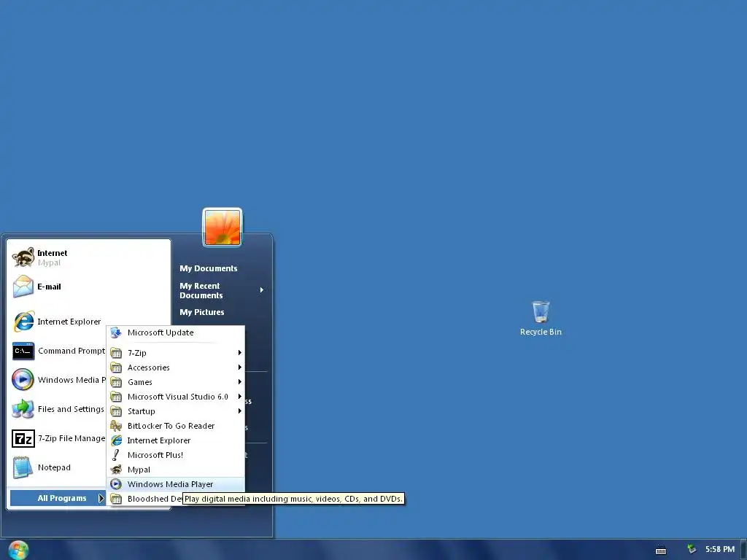Open the Notepad icon
This screenshot has width=747, height=560.
(x=23, y=467)
